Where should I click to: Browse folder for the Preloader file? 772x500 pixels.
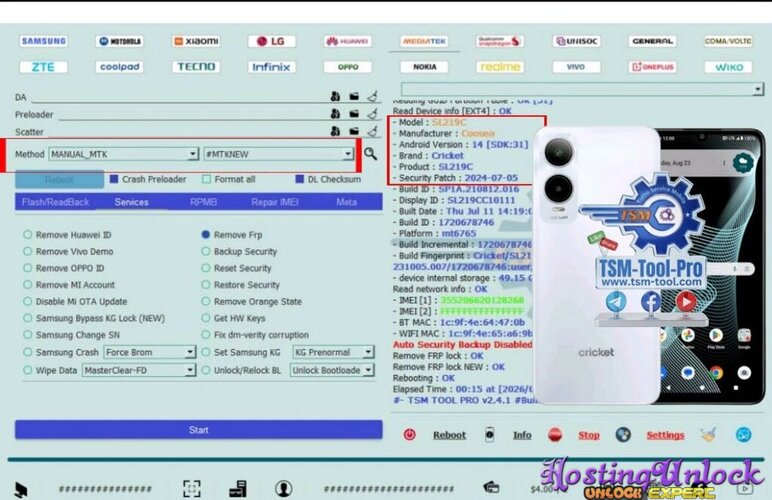pos(354,114)
